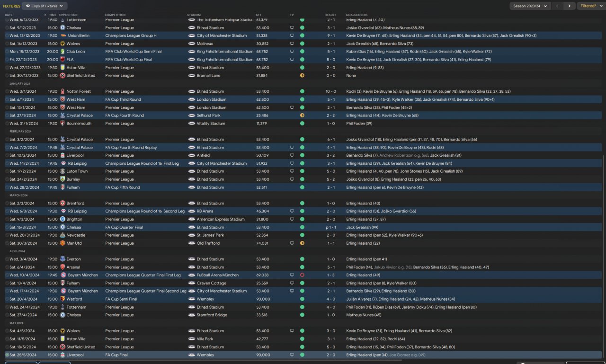The image size is (606, 364).
Task: Open the 9 - 1 result against Union Berlin
Action: point(332,36)
